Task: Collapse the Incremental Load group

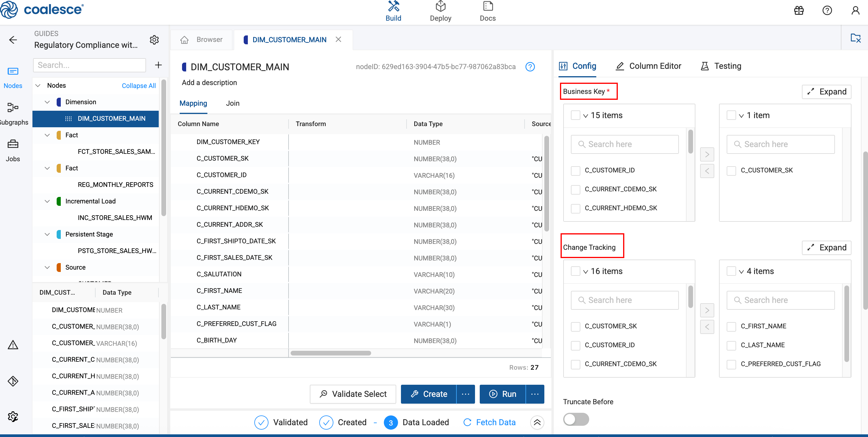Action: click(x=47, y=201)
